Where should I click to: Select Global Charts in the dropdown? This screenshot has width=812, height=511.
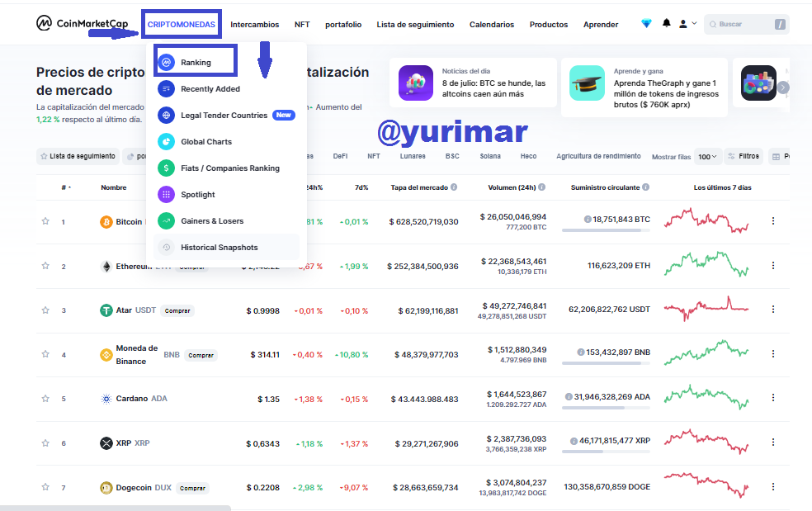click(226, 141)
